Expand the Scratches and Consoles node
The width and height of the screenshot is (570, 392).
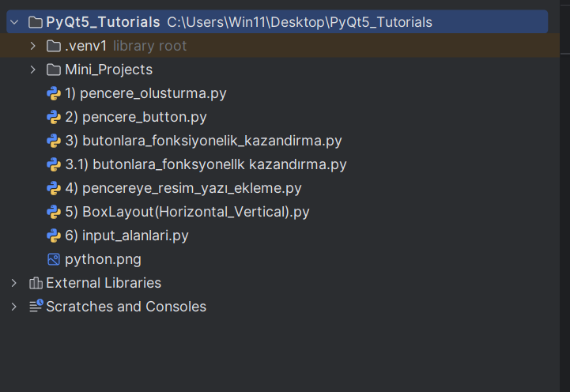pyautogui.click(x=14, y=307)
